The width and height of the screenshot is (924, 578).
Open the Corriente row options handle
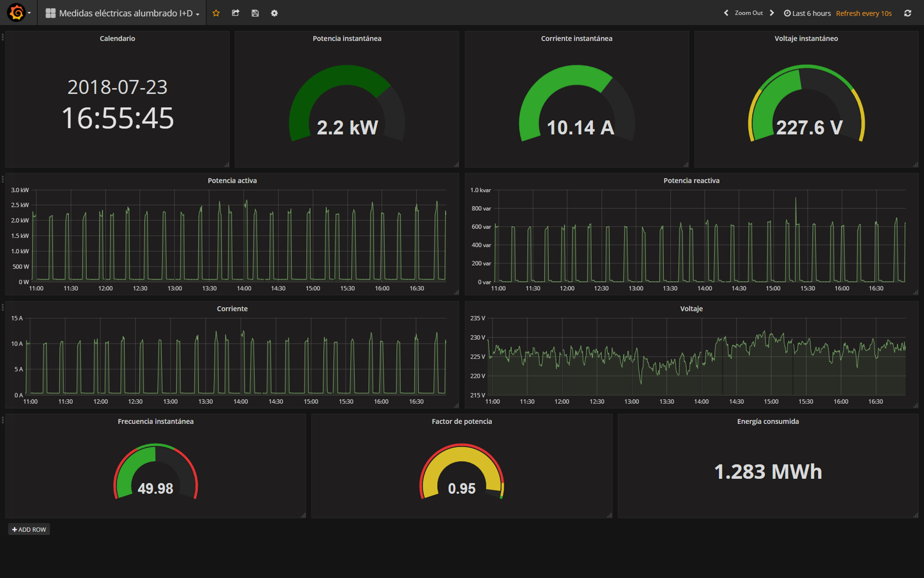[3, 307]
